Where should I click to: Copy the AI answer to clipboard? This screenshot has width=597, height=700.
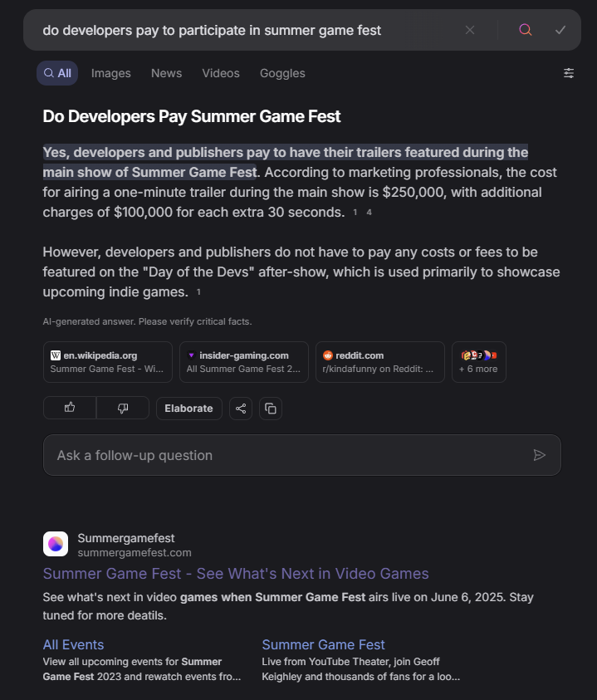coord(270,409)
